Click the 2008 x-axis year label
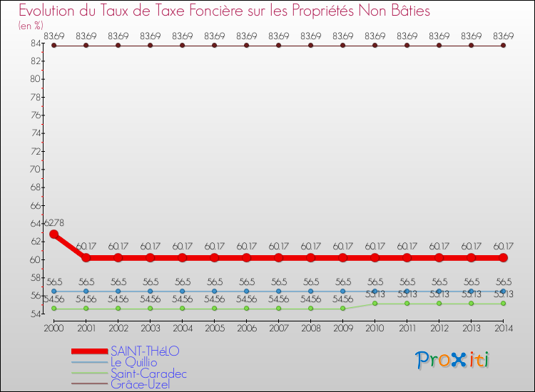 pyautogui.click(x=311, y=328)
